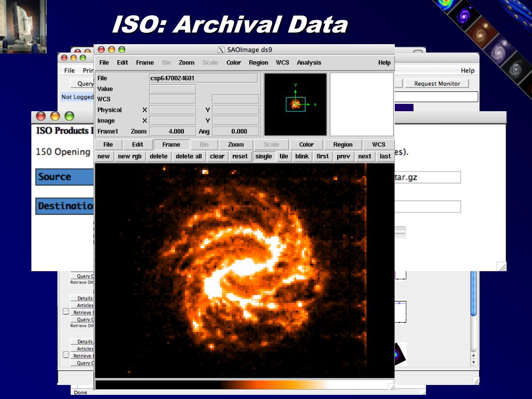Open the Region menu in the ds9 menu bar
532x399 pixels.
258,63
